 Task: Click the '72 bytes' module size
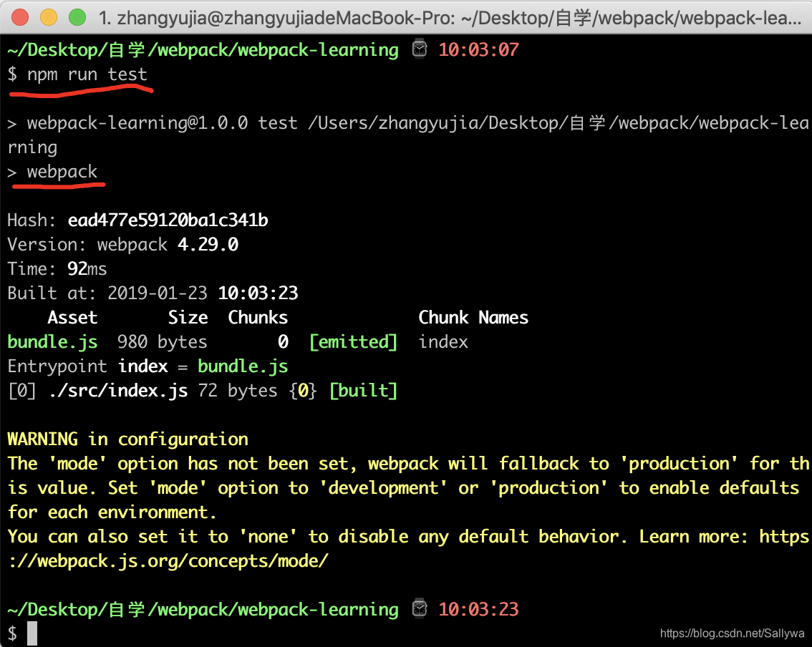point(238,390)
